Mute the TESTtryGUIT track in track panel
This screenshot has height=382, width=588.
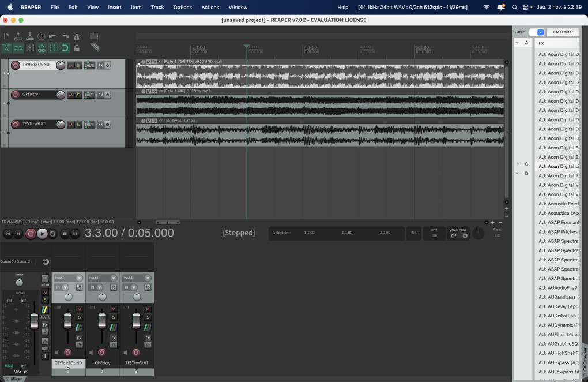70,125
